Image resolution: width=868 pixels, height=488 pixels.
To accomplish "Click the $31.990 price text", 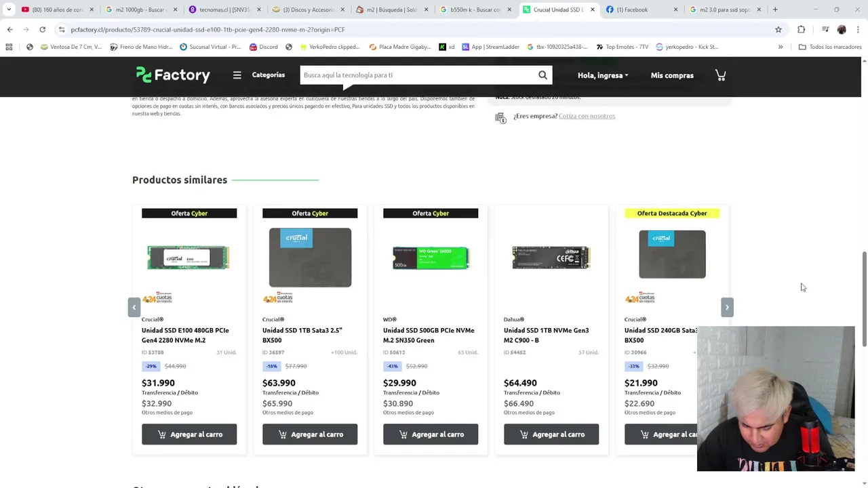I will 158,383.
